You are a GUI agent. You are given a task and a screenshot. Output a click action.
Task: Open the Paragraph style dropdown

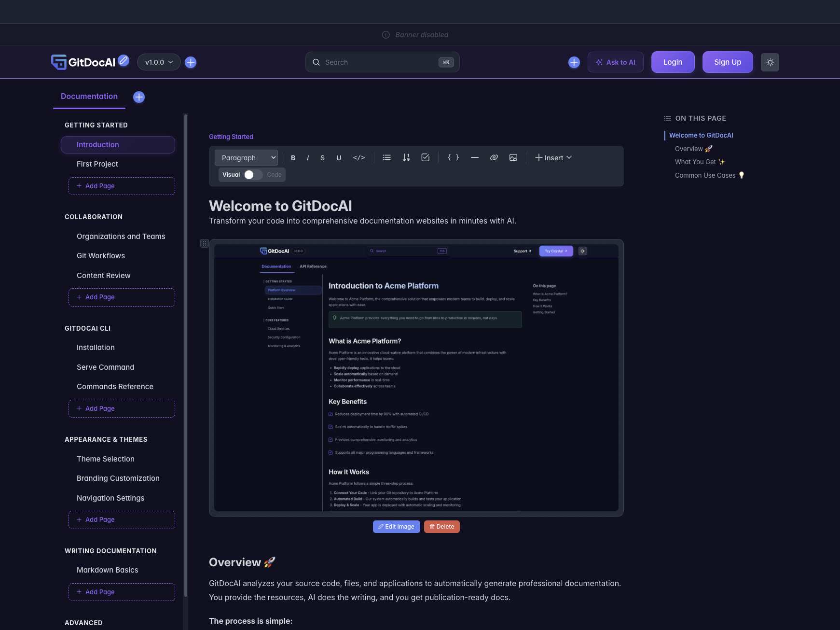point(246,158)
